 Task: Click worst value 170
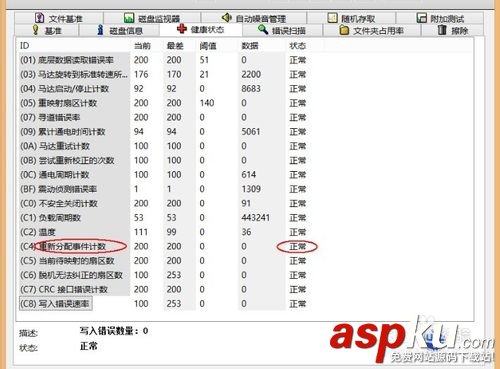pyautogui.click(x=174, y=74)
